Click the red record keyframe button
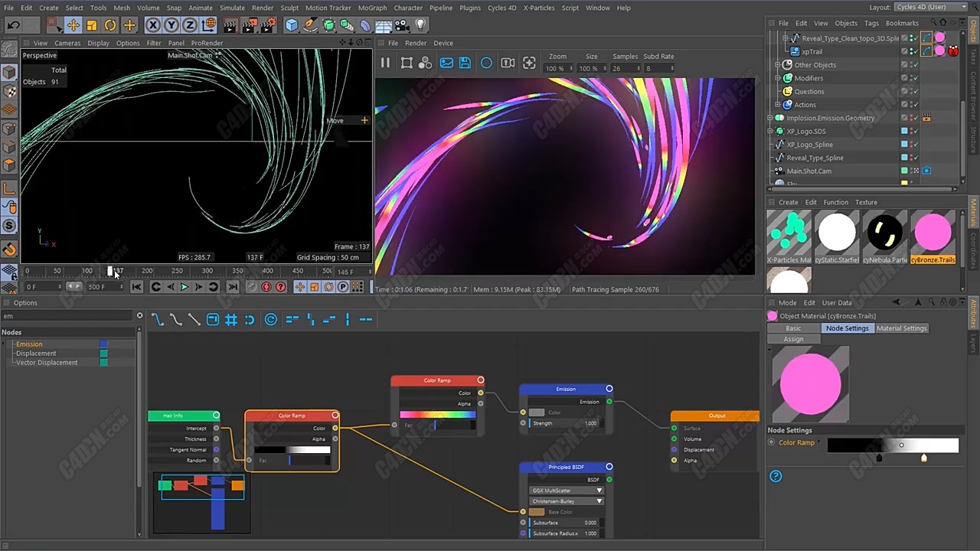 pyautogui.click(x=266, y=287)
